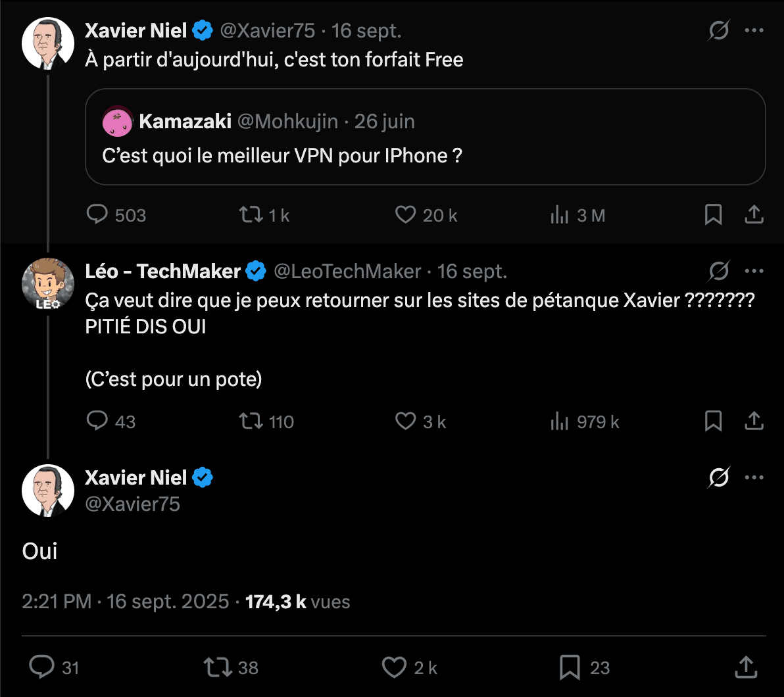Toggle bookmark on the 'Oui' reply
The width and height of the screenshot is (784, 697).
(570, 667)
